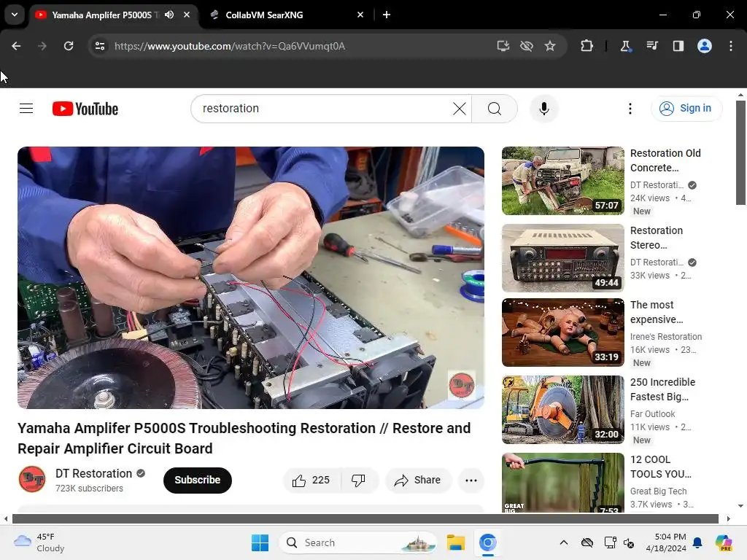Open File Explorer from taskbar

456,542
